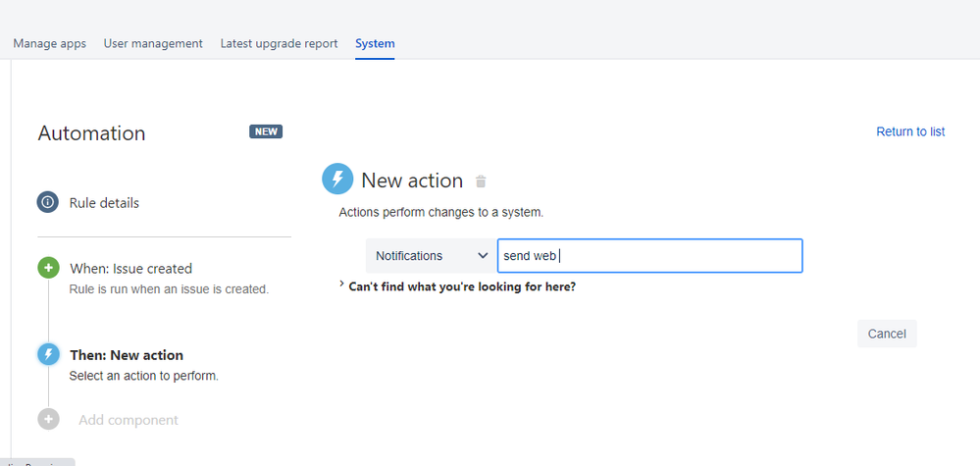Open the Notifications category dropdown

click(432, 255)
